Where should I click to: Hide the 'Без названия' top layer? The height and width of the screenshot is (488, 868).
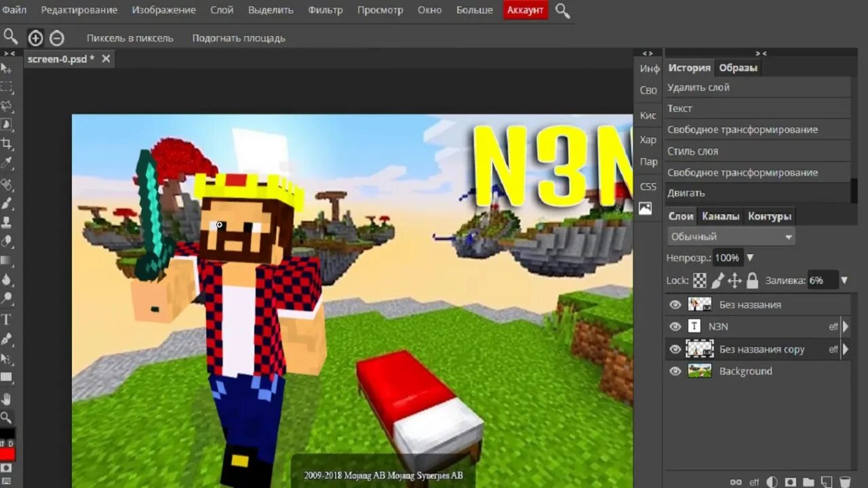pos(675,304)
